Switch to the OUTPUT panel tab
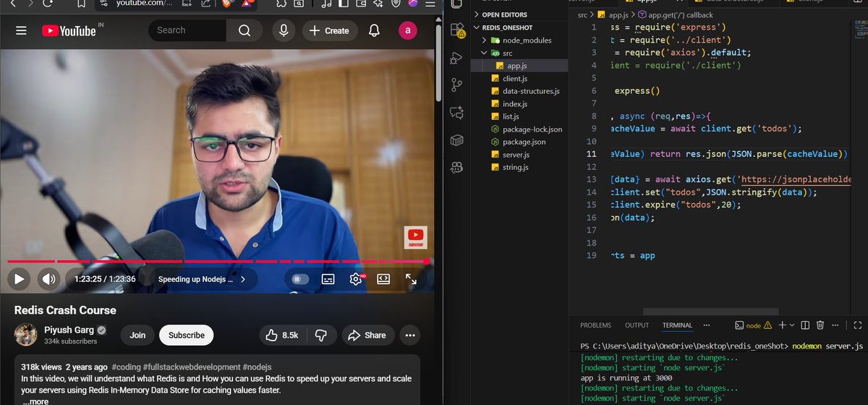This screenshot has height=405, width=868. pos(637,325)
